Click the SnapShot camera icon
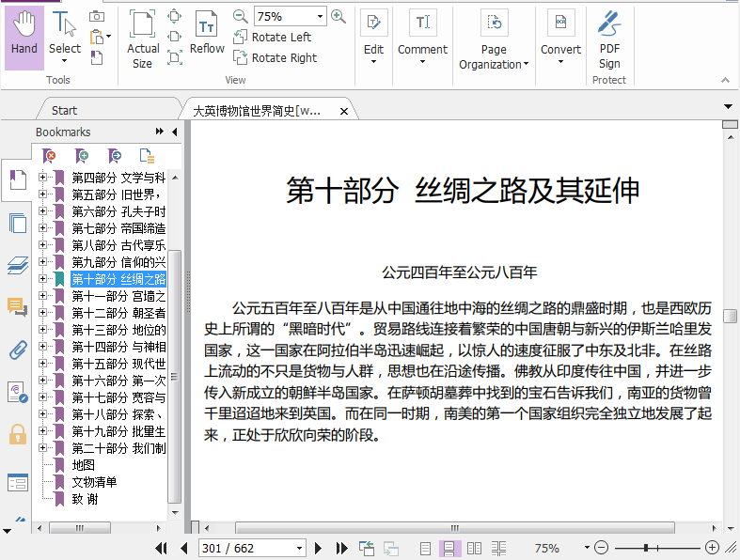This screenshot has width=740, height=560. pyautogui.click(x=97, y=16)
